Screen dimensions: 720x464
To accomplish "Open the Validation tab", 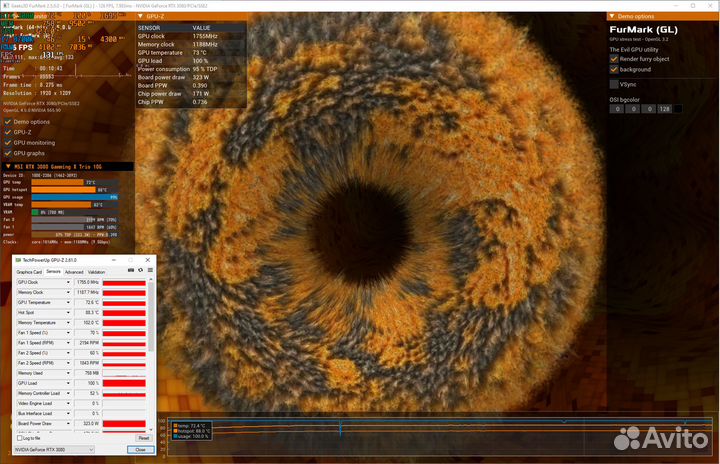I will [x=96, y=272].
